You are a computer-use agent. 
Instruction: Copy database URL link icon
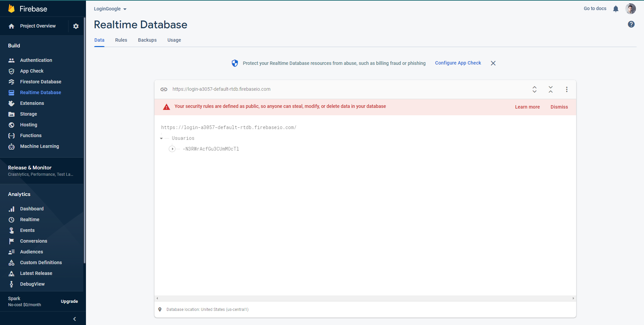coord(164,89)
